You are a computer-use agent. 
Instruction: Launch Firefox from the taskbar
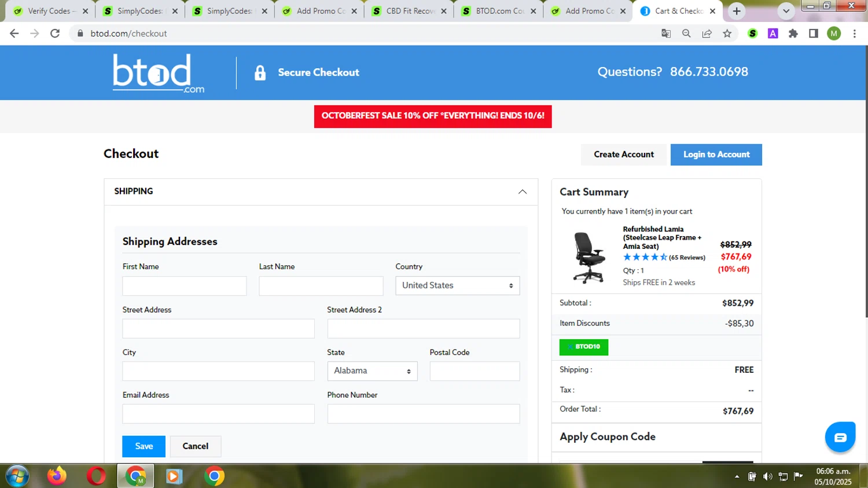(x=57, y=476)
